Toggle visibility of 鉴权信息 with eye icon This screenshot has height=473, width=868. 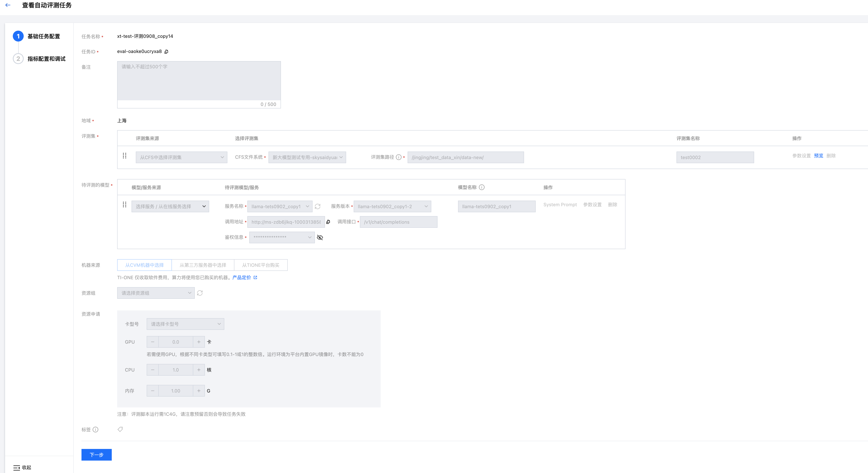320,237
